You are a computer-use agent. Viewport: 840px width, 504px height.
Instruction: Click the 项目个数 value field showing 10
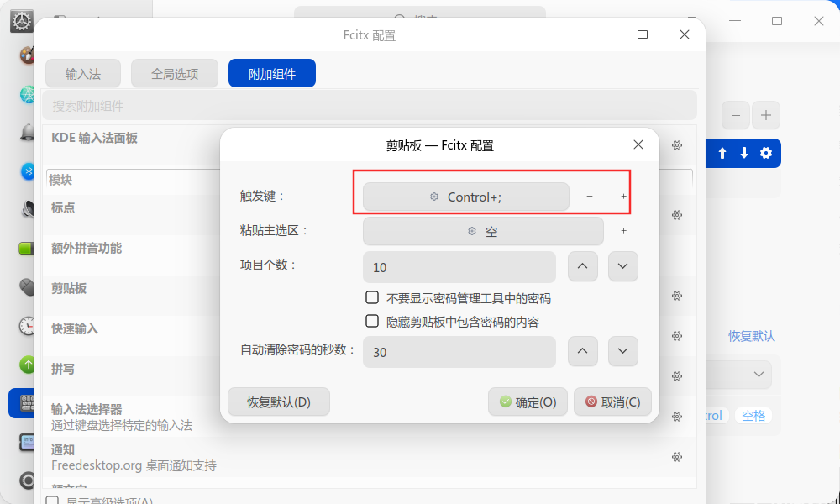[459, 267]
